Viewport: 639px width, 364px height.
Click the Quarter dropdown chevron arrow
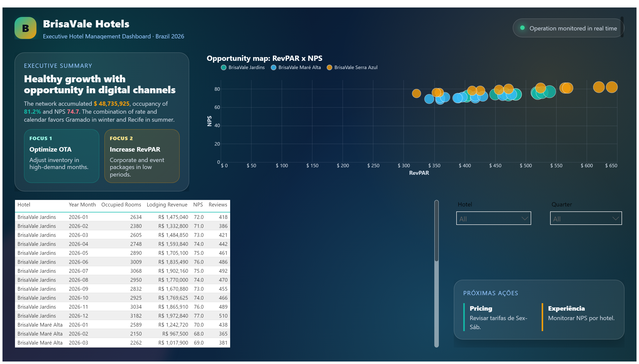616,218
